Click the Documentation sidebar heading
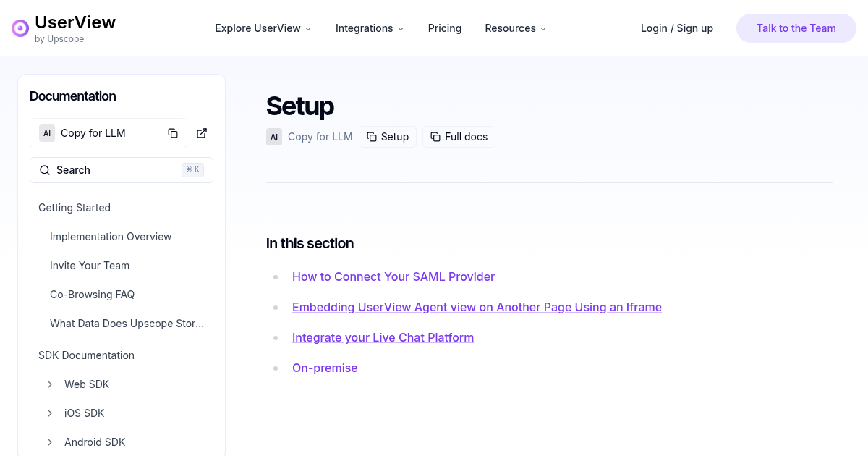Screen dimensions: 868x456 72,96
